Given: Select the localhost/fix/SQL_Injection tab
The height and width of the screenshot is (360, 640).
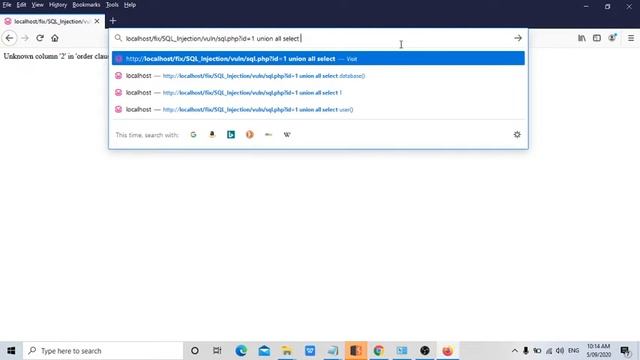Looking at the screenshot, I should point(52,21).
